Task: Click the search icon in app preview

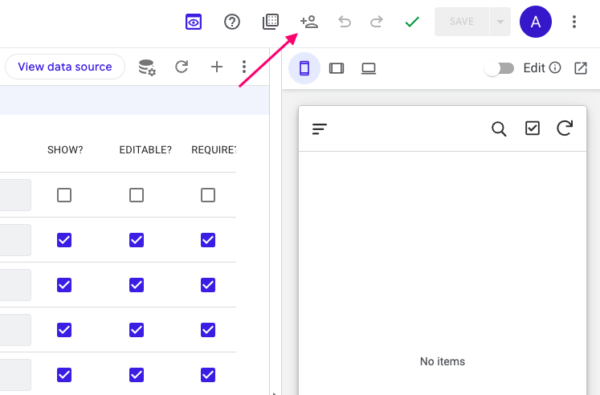Action: 499,129
